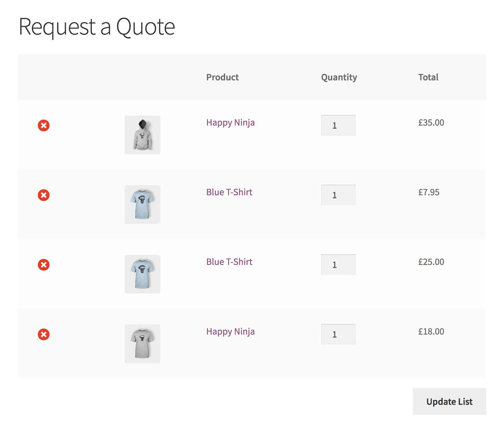Open the grey t-shirt thumbnail image
The width and height of the screenshot is (504, 431).
pos(142,344)
